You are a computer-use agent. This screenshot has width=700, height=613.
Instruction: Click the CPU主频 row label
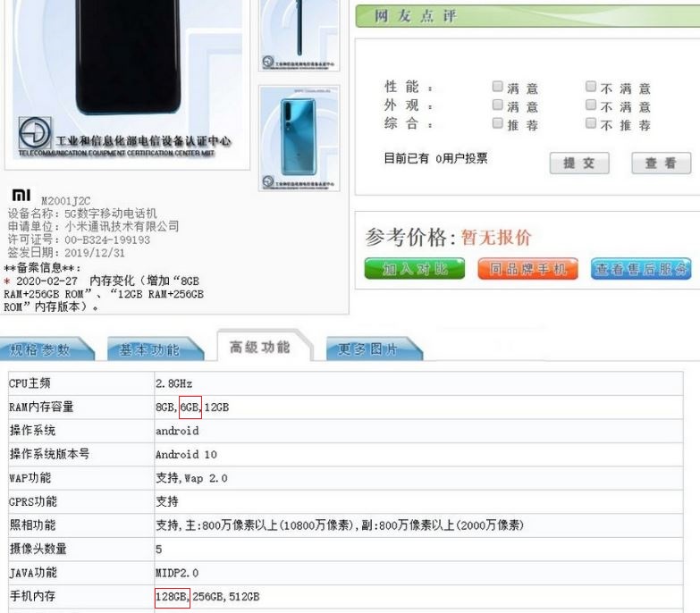30,383
